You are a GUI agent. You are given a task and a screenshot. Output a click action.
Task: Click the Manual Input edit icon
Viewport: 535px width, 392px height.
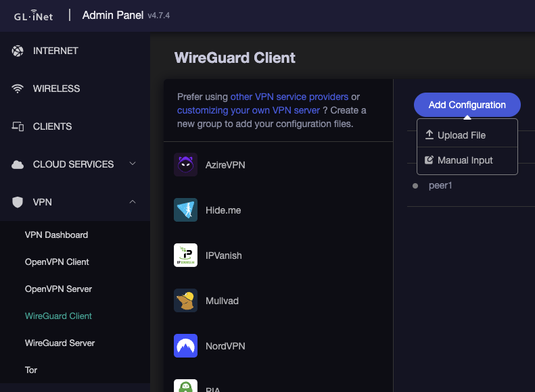[x=429, y=160]
